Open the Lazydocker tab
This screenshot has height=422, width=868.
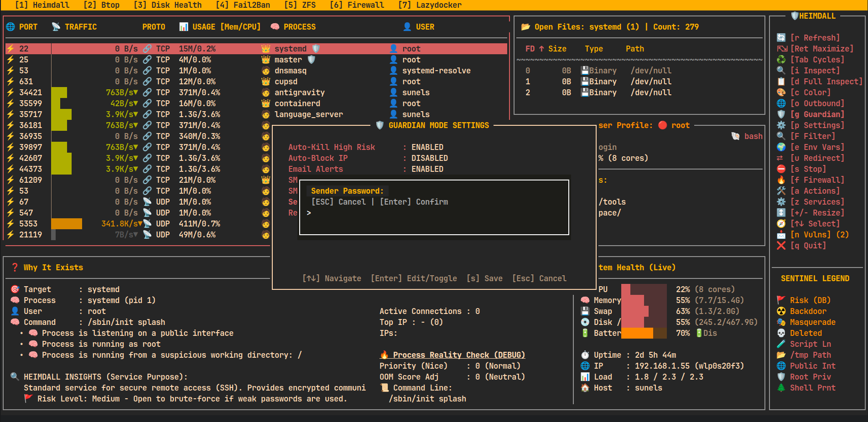click(430, 5)
